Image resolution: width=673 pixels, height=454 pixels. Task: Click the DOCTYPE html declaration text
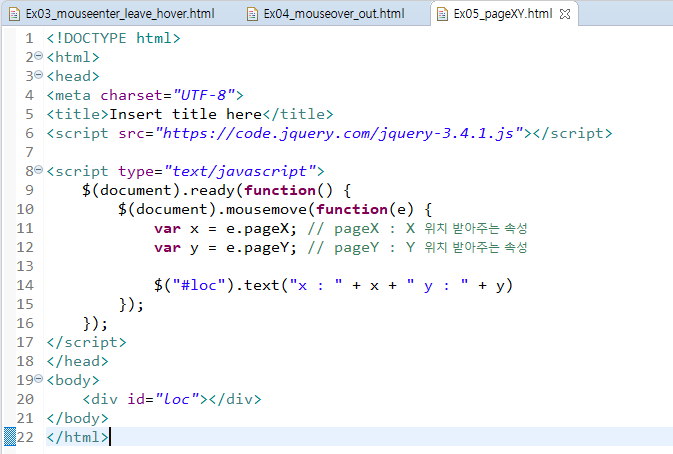113,38
